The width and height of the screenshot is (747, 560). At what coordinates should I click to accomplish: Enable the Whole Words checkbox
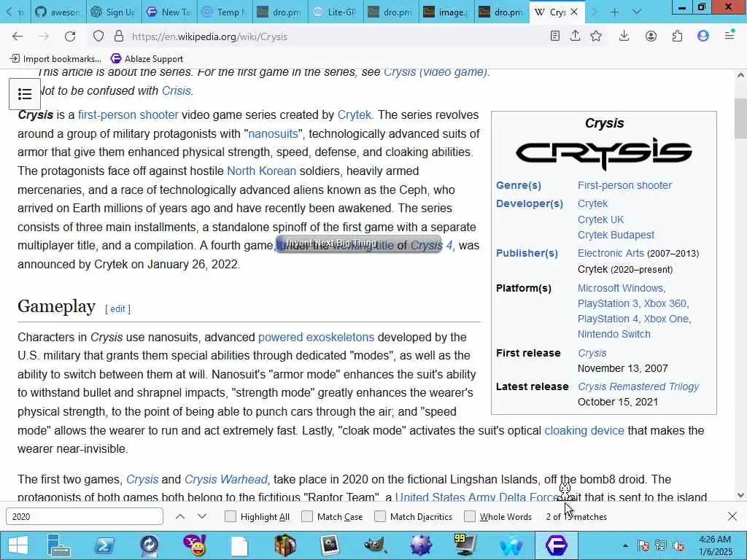click(x=470, y=516)
